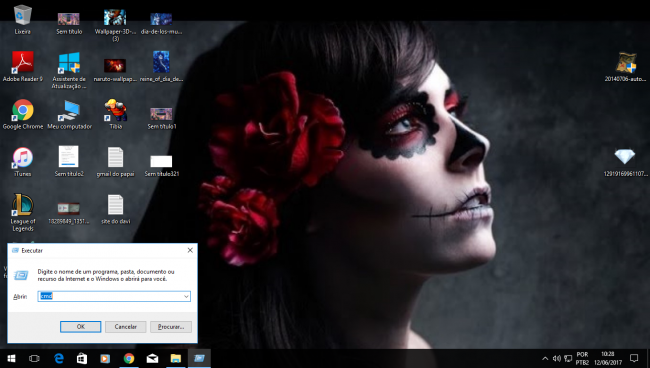This screenshot has height=368, width=650.
Task: Show hidden system tray icons
Action: pyautogui.click(x=545, y=358)
